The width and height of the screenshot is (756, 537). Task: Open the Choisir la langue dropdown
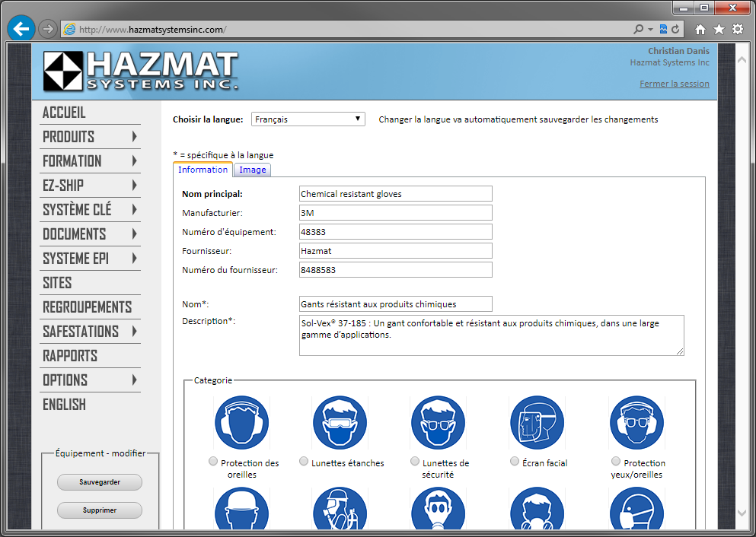[x=308, y=119]
